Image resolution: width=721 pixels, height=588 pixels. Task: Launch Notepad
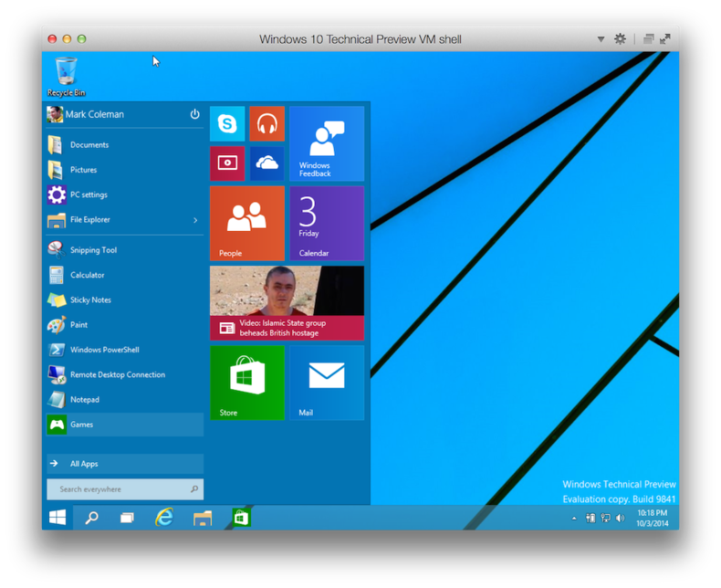(x=125, y=399)
